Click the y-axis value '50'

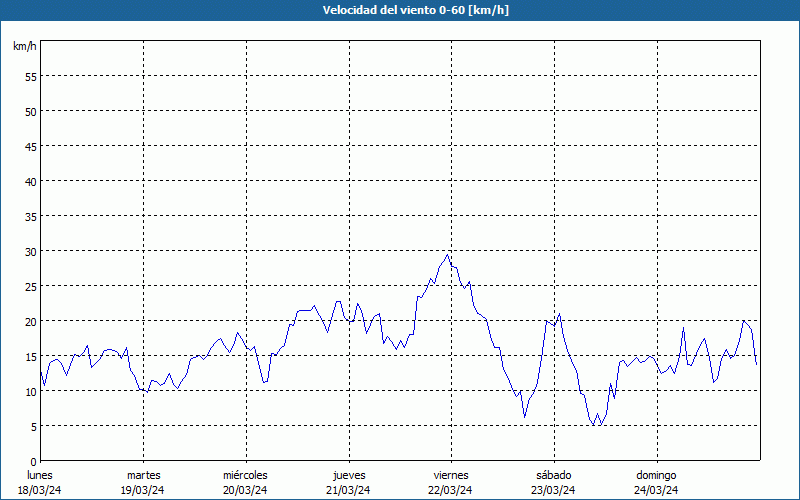[31, 112]
